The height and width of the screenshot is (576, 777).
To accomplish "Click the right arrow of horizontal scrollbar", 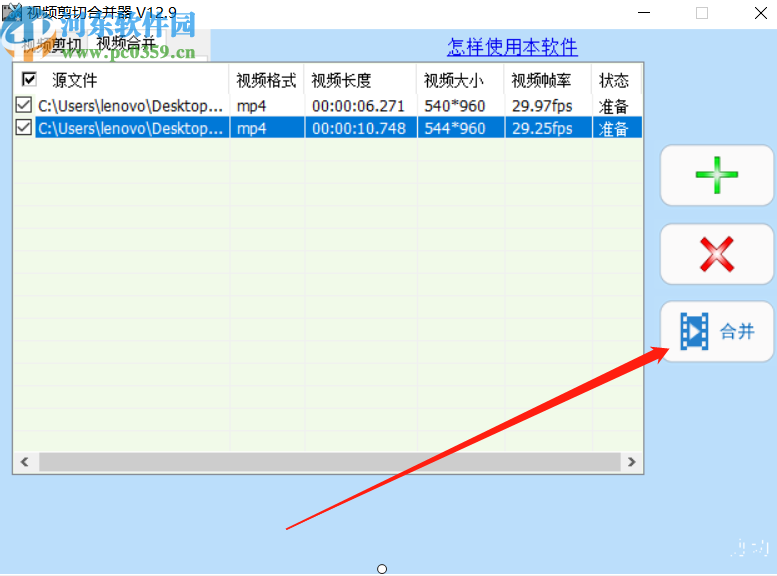I will pos(631,462).
